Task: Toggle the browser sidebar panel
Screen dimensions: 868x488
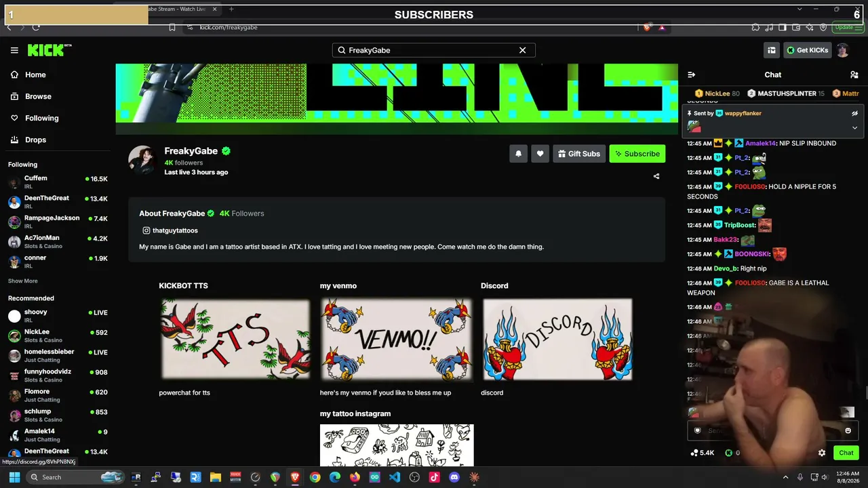Action: 783,27
